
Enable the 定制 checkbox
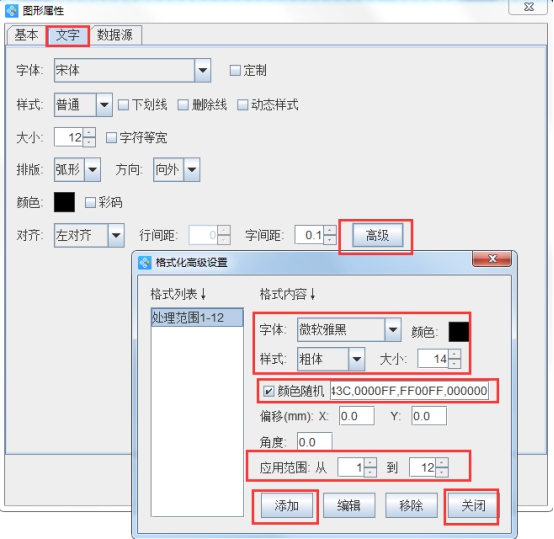tap(235, 70)
